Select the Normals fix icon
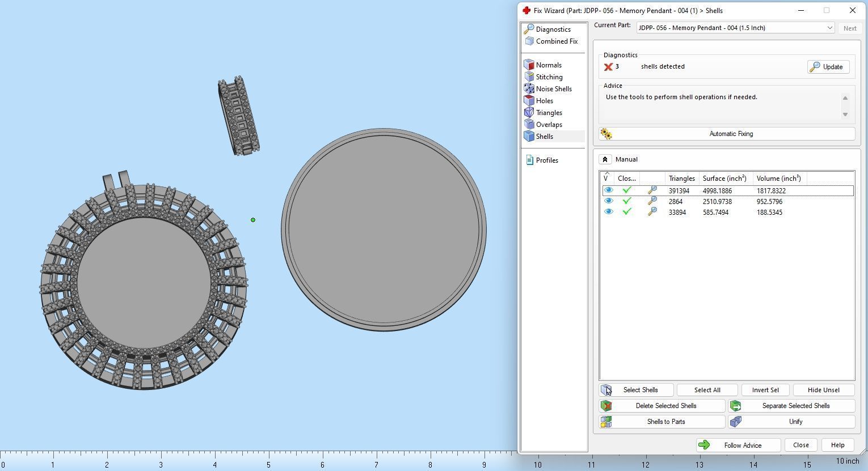Image resolution: width=868 pixels, height=471 pixels. [529, 65]
